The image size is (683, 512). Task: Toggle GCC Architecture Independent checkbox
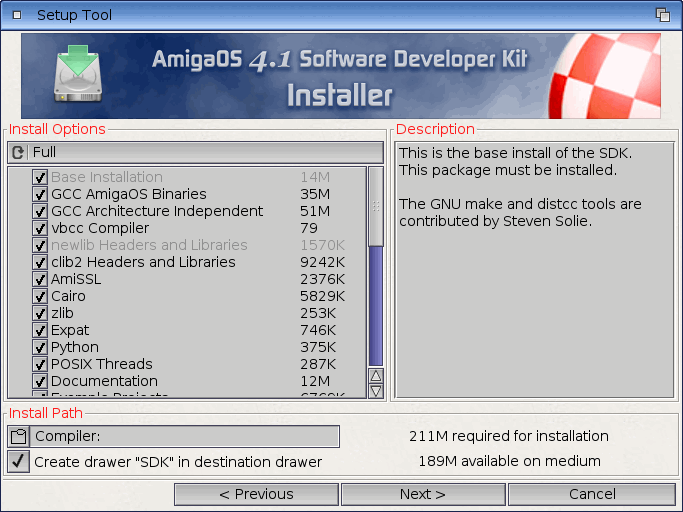click(40, 211)
